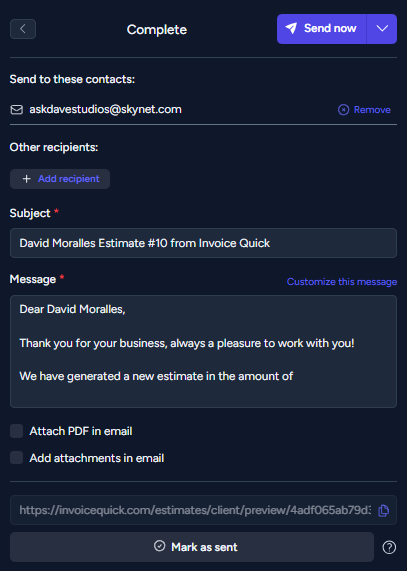
Task: Open Customize this message link
Action: (341, 281)
